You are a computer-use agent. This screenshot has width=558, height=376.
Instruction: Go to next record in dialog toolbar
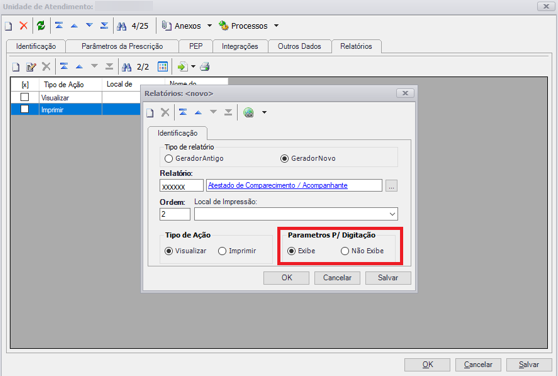coord(213,112)
